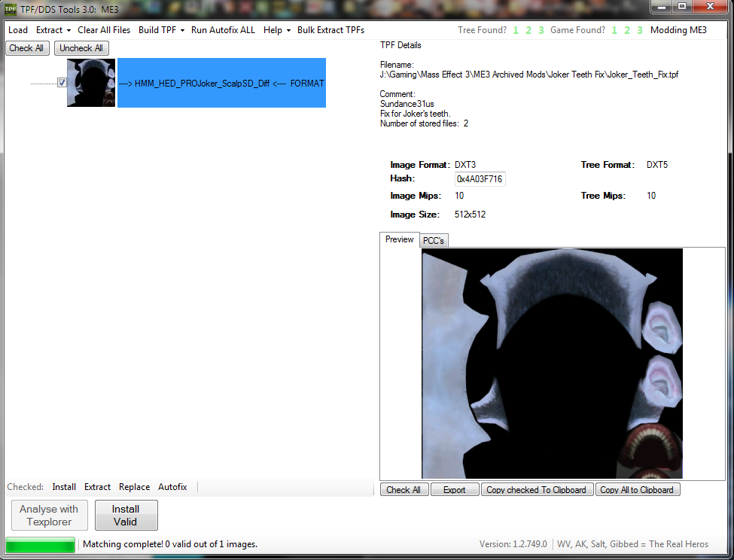Click the Matching complete status message
This screenshot has width=734, height=560.
(x=170, y=544)
